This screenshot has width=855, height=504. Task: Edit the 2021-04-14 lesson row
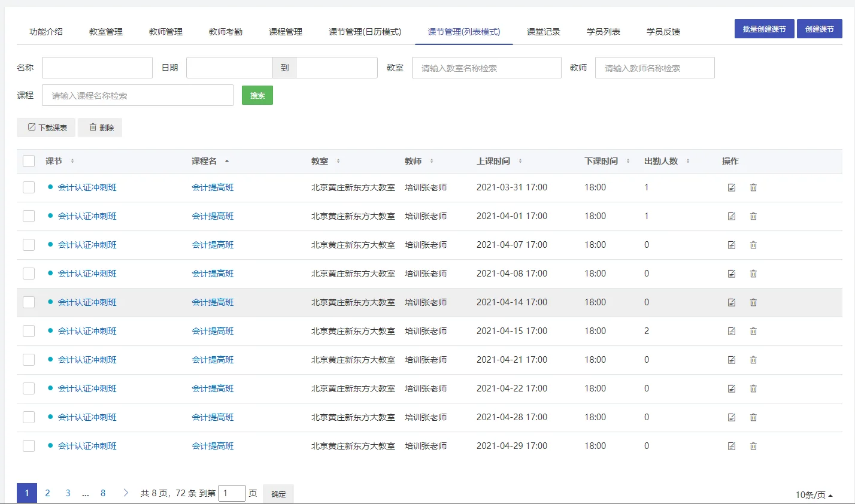[732, 302]
